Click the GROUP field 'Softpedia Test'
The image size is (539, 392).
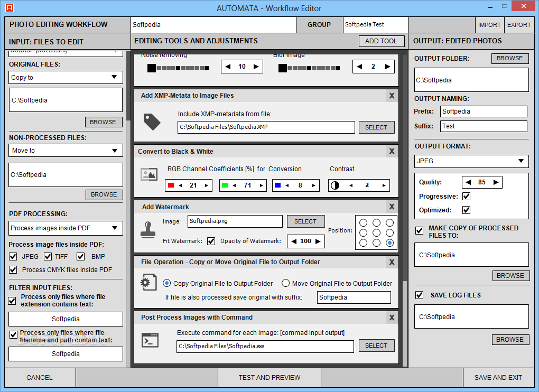[375, 25]
